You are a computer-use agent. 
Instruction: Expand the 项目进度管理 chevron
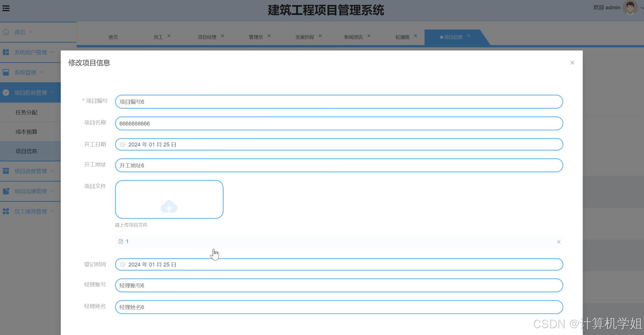tap(53, 171)
